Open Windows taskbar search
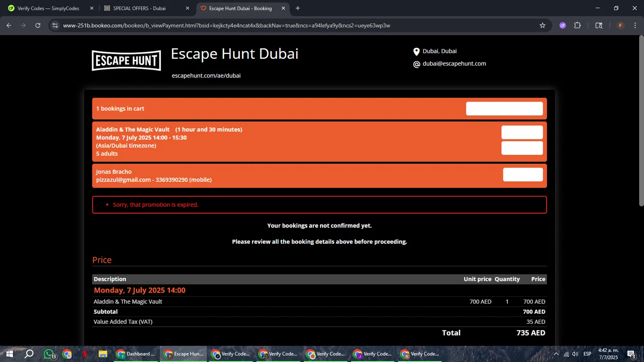Viewport: 644px width, 362px height. click(x=29, y=354)
